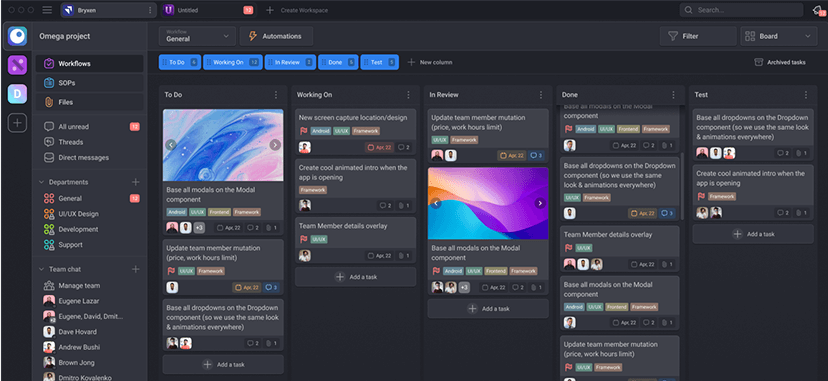Open the purple workspace icon in sidebar
Viewport: 828px width, 381px height.
pos(17,65)
